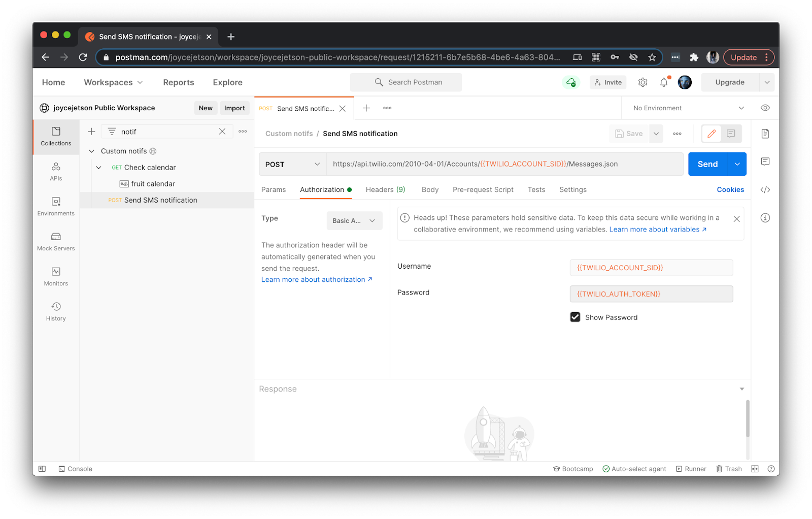Open the Save options dropdown arrow
The image size is (812, 519).
click(x=656, y=134)
